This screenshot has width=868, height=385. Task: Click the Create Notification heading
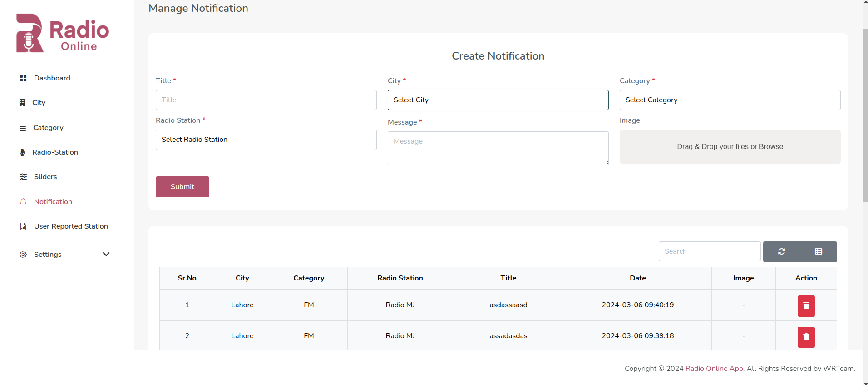click(x=498, y=56)
